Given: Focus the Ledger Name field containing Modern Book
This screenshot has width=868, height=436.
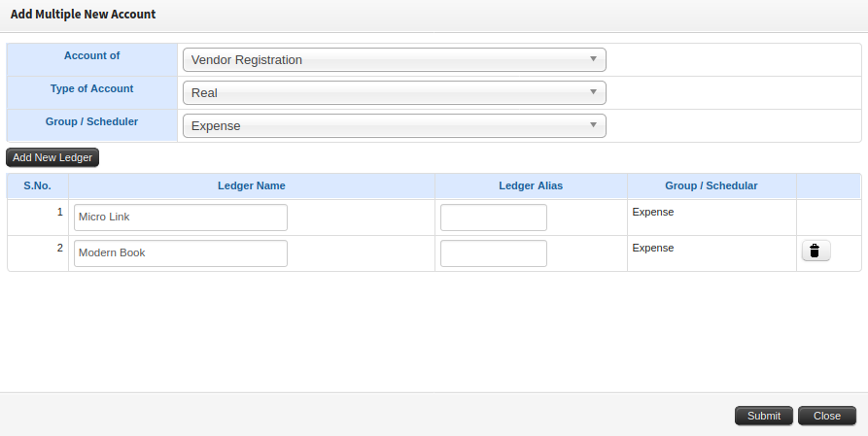Looking at the screenshot, I should [x=181, y=253].
